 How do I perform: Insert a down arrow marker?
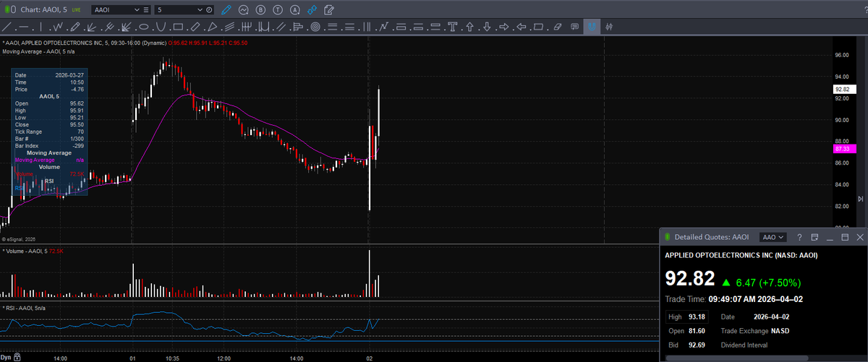(x=487, y=27)
